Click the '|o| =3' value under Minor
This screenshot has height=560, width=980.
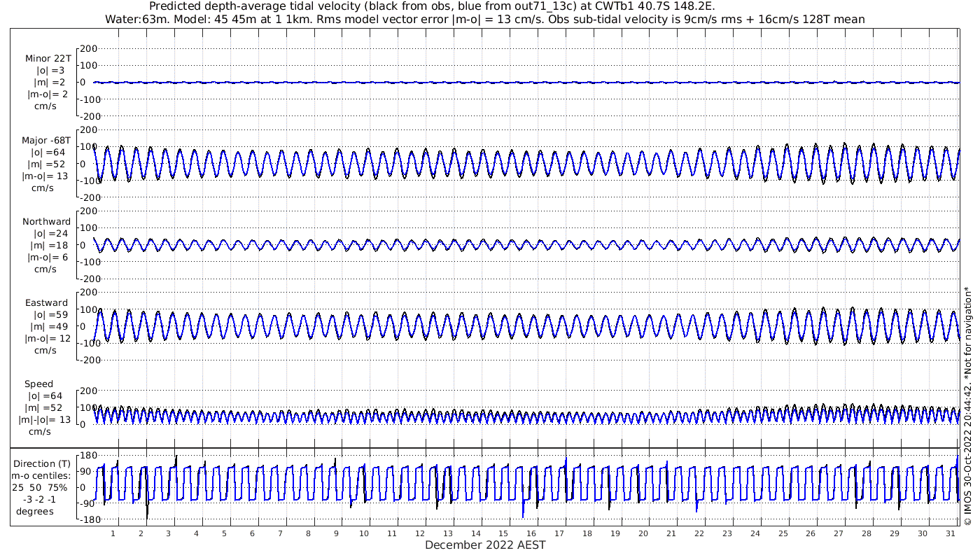[x=50, y=71]
